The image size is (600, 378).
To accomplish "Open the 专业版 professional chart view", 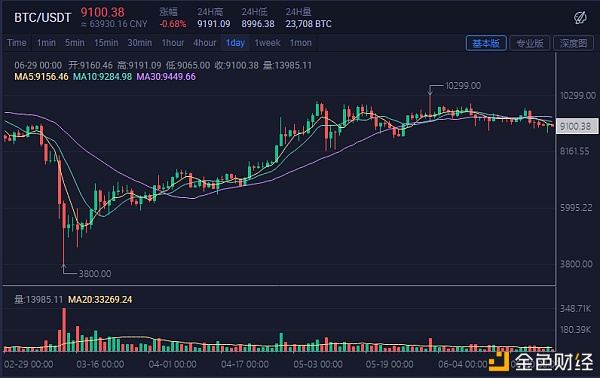I will pyautogui.click(x=530, y=43).
